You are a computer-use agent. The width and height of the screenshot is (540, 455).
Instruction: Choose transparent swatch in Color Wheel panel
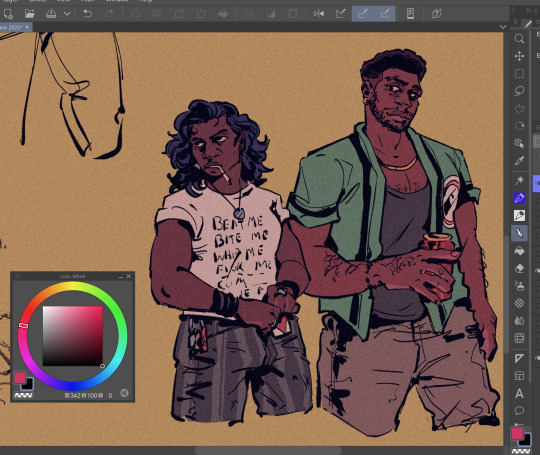pos(23,395)
